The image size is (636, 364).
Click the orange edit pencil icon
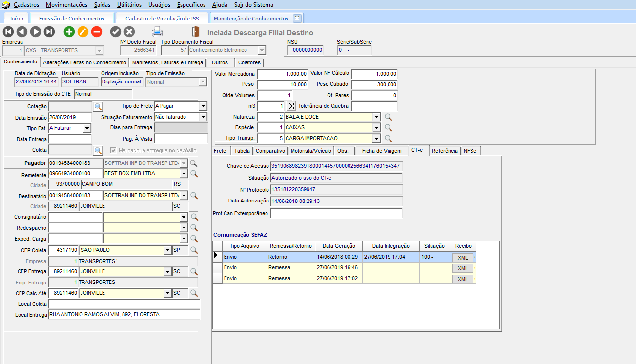[83, 32]
